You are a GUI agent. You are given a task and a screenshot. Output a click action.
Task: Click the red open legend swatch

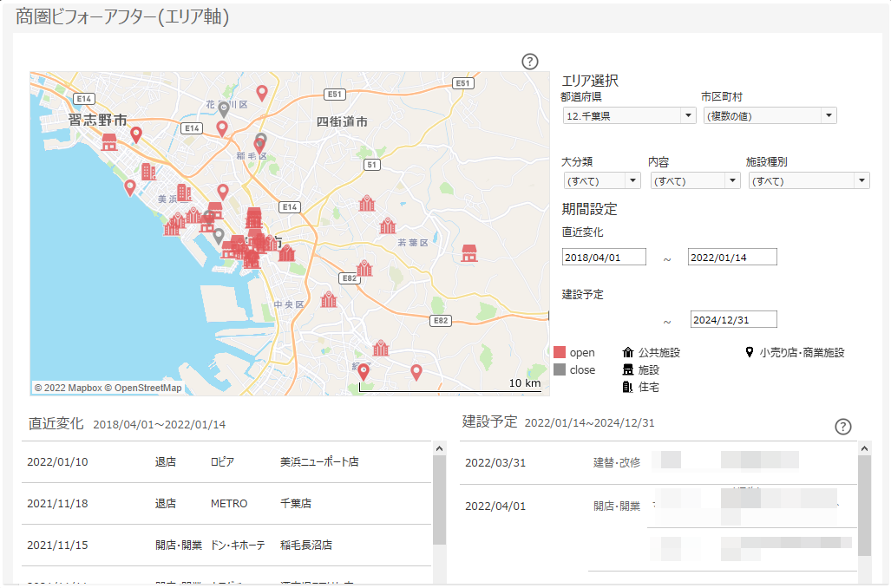click(560, 352)
